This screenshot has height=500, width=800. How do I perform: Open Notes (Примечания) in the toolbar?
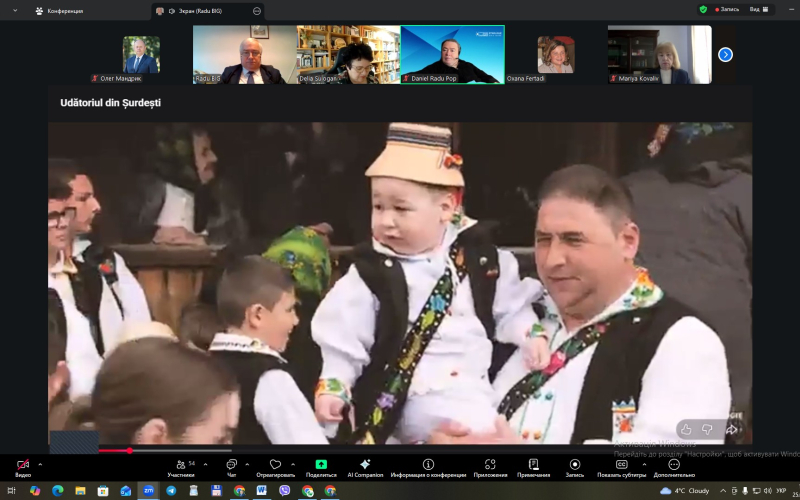coord(533,465)
